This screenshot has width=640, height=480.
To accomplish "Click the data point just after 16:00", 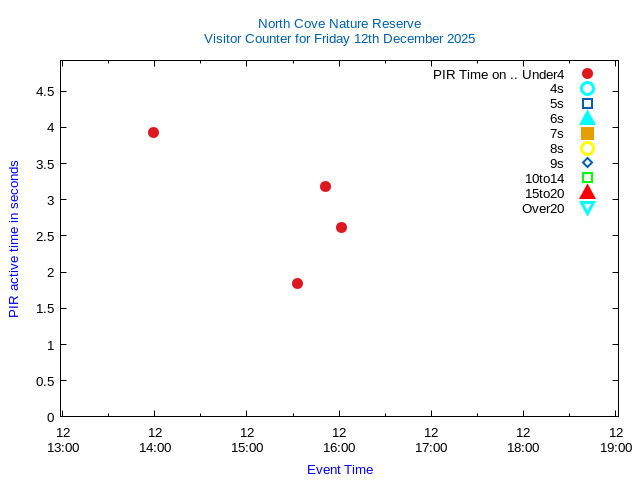I will [341, 227].
